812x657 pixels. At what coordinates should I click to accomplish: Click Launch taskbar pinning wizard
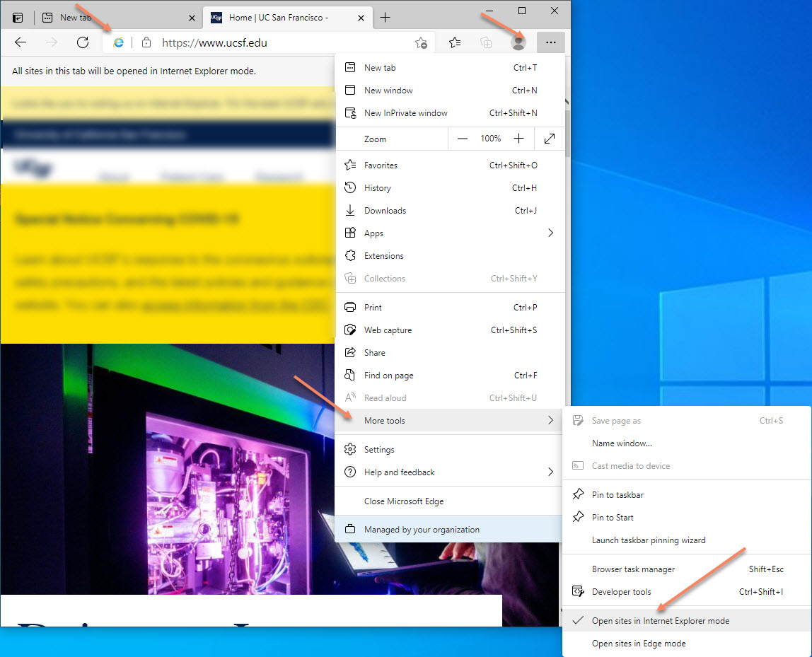pos(648,540)
